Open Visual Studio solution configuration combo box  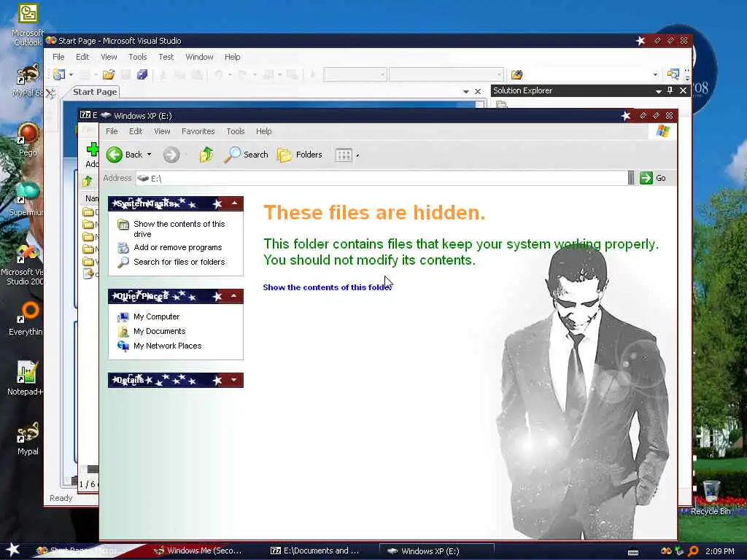tap(355, 74)
